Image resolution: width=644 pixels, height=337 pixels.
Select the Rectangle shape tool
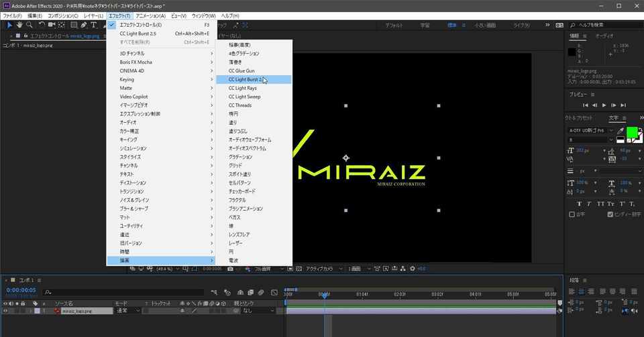74,25
